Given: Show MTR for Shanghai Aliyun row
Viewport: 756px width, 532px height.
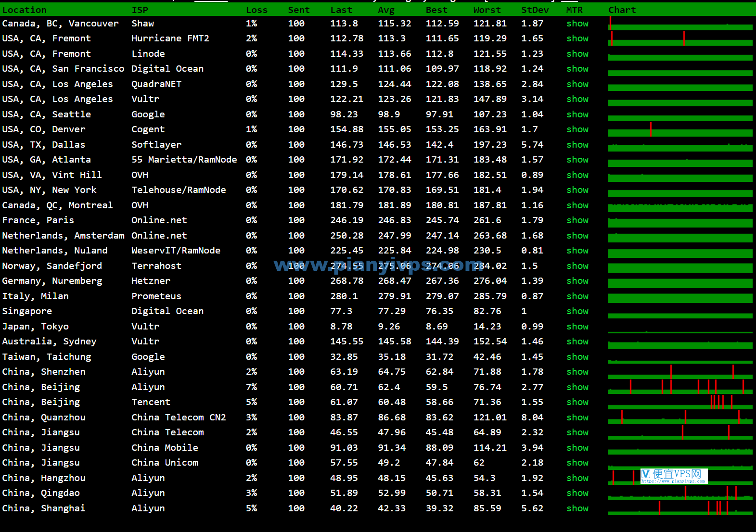Looking at the screenshot, I should [577, 508].
